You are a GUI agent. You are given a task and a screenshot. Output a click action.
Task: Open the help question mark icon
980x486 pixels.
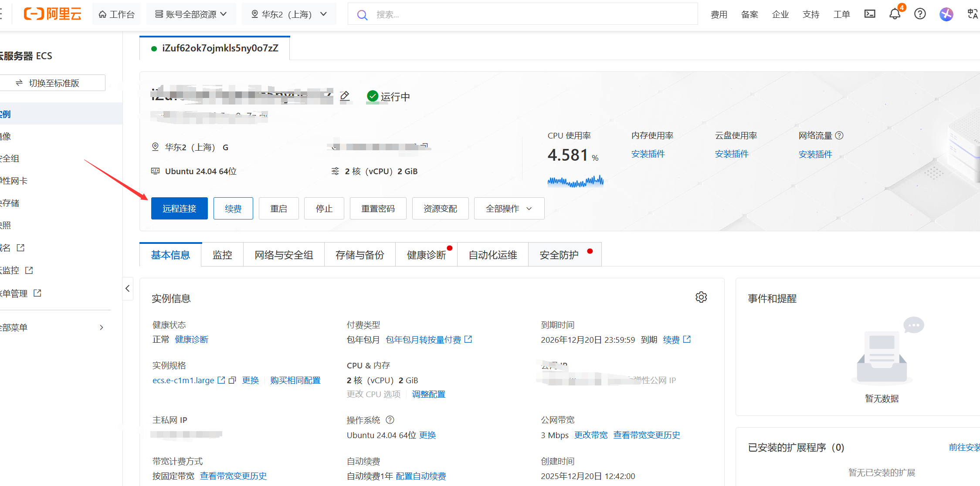tap(920, 14)
